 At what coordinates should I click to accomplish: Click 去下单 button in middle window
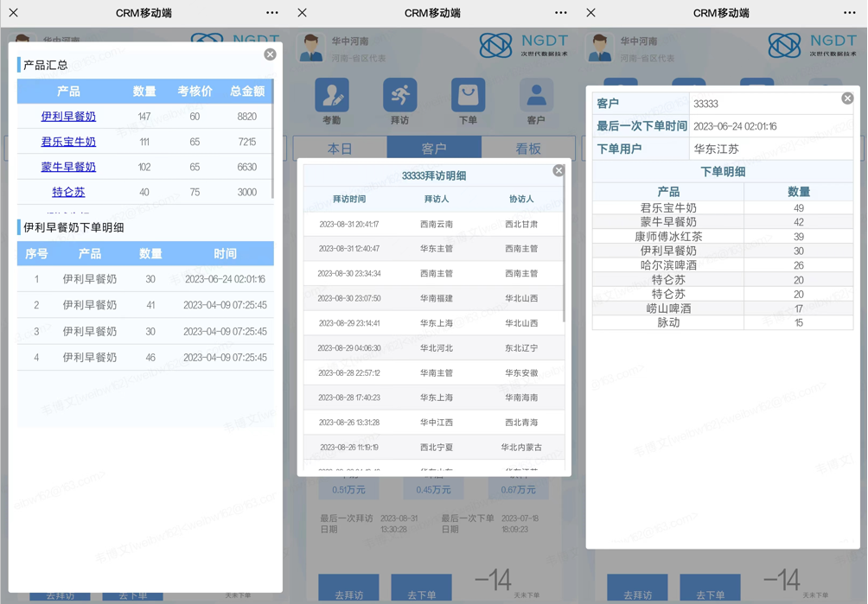pyautogui.click(x=422, y=589)
